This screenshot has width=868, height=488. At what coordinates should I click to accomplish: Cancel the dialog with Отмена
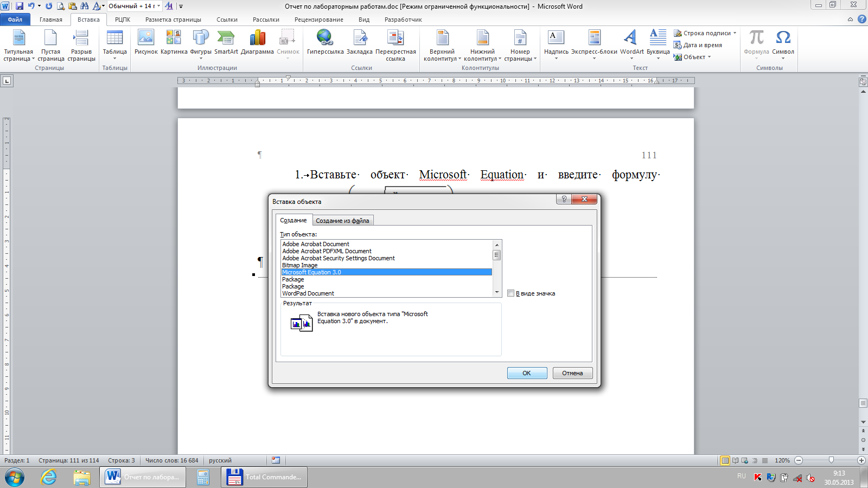[x=572, y=373]
